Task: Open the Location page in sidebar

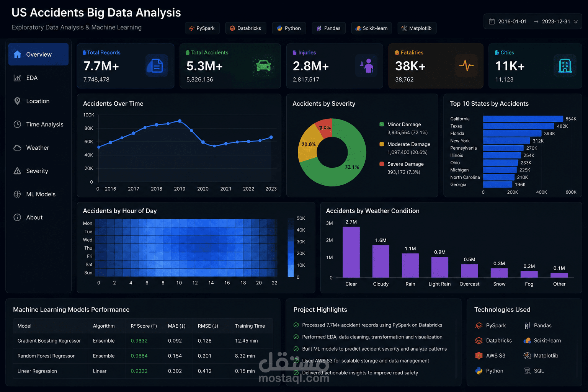Action: point(38,101)
